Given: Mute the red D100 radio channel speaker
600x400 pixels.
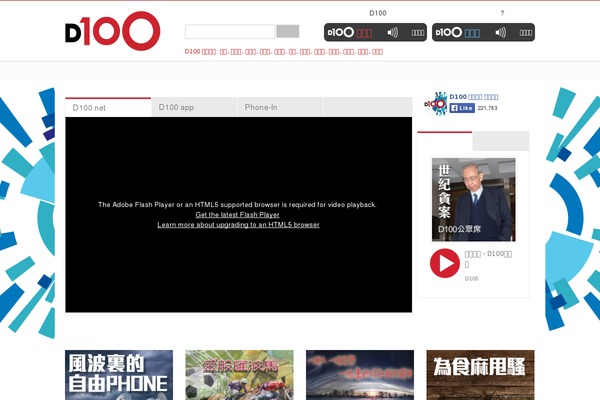Looking at the screenshot, I should 393,33.
